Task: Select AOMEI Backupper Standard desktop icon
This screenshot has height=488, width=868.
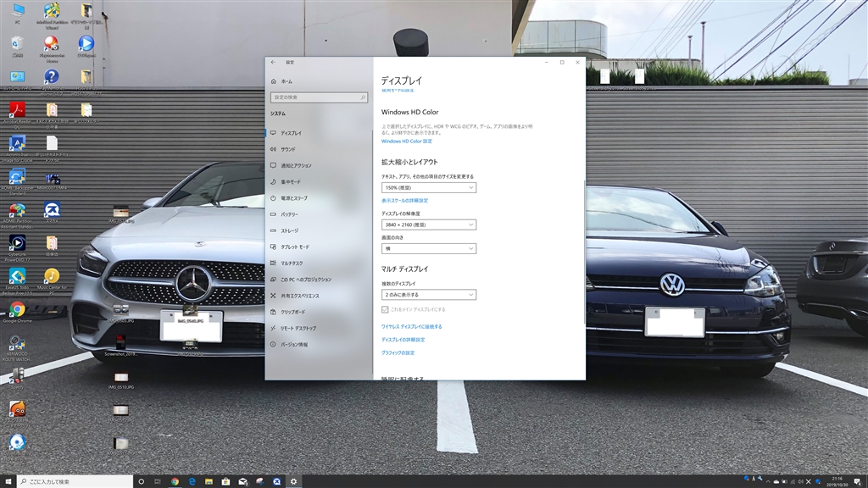Action: click(17, 181)
